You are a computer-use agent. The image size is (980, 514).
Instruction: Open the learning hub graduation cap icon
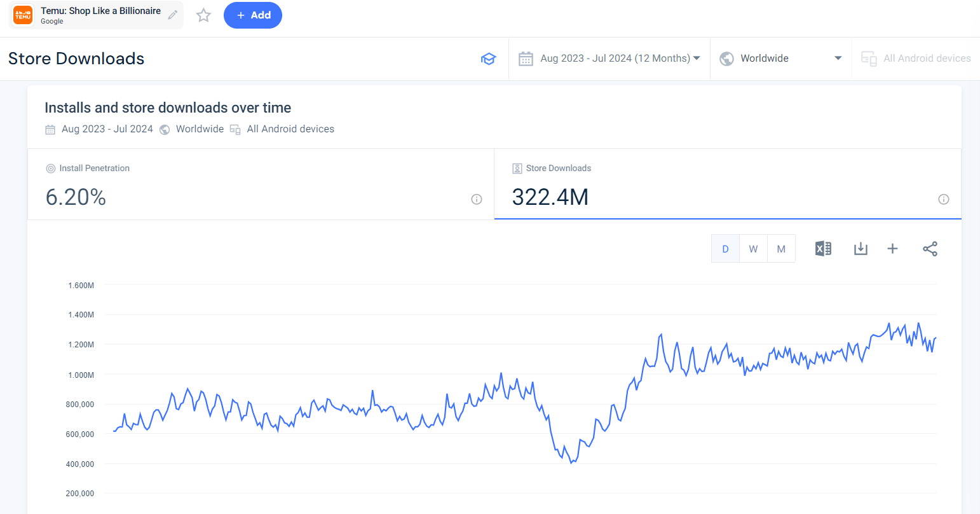[488, 58]
